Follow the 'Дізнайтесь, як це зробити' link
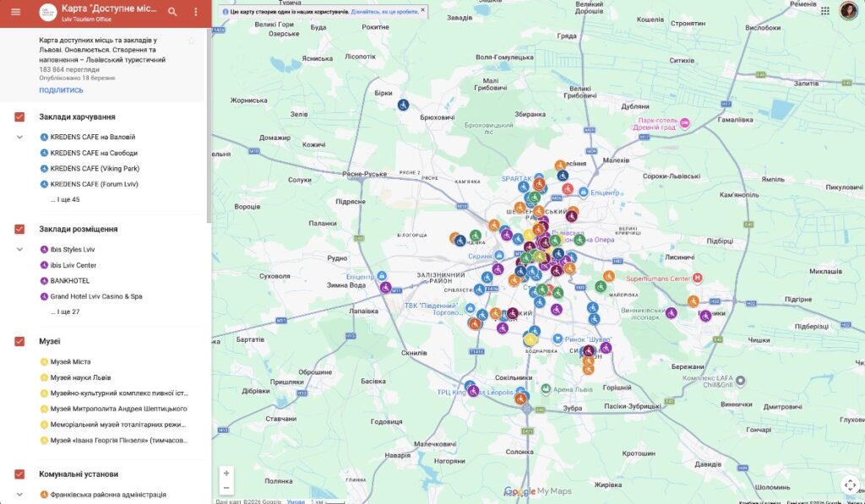The height and width of the screenshot is (504, 865). tap(384, 11)
